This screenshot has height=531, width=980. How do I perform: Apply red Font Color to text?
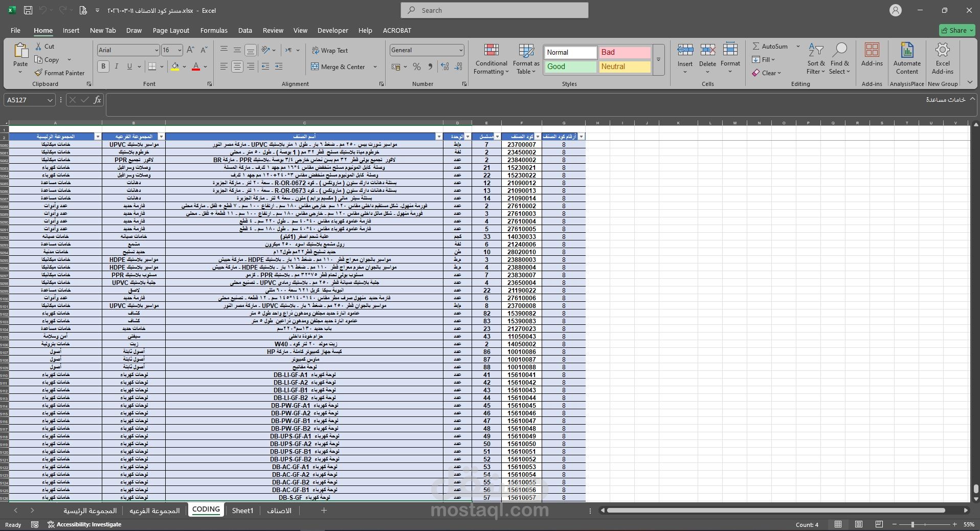(196, 67)
